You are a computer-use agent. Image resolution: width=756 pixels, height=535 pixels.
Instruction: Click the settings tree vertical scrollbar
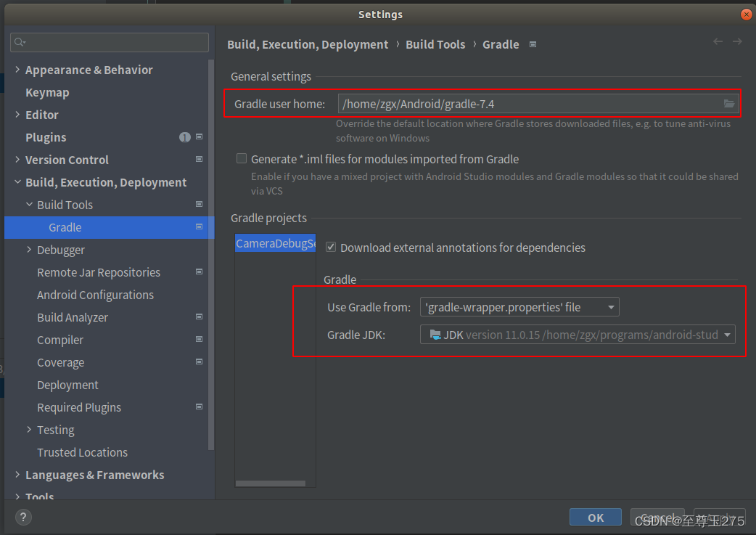[x=210, y=255]
